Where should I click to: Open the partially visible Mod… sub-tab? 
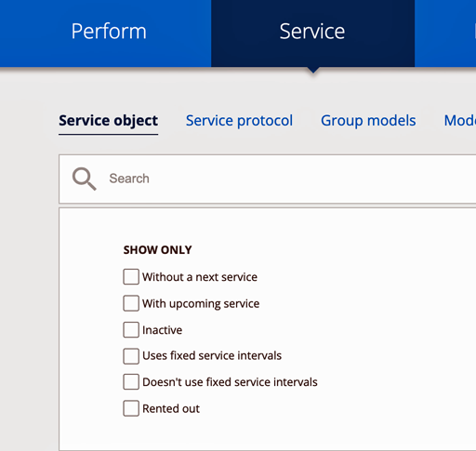pos(460,121)
